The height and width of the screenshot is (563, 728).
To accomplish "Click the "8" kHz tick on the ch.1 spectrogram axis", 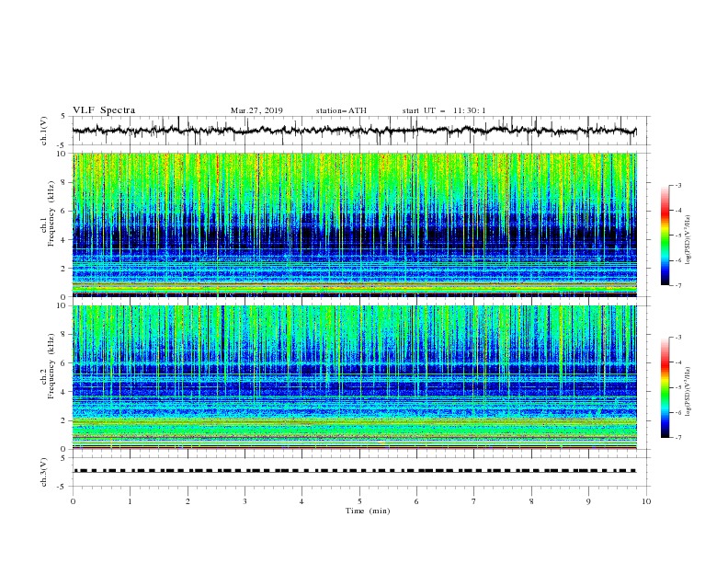I will coord(64,182).
